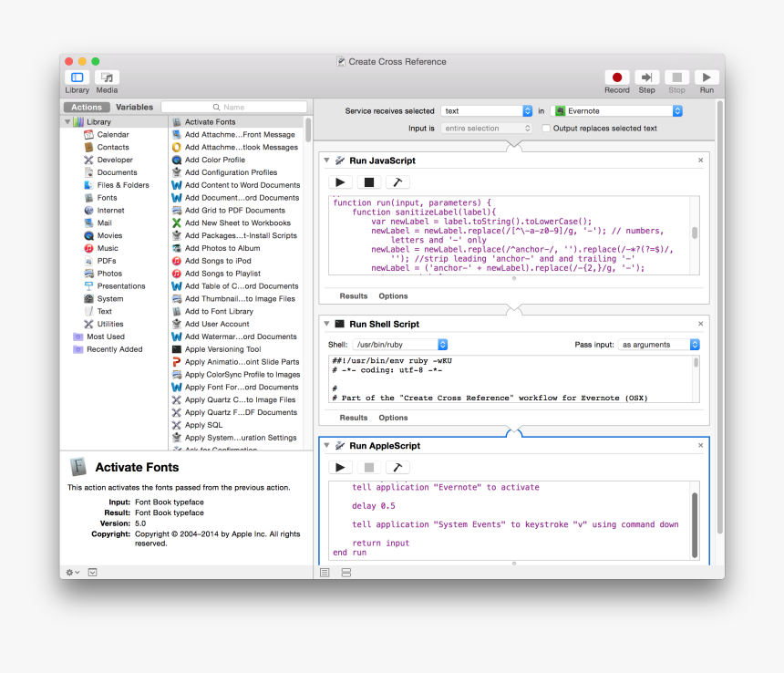
Task: Collapse the Run JavaScript action
Action: click(x=326, y=160)
